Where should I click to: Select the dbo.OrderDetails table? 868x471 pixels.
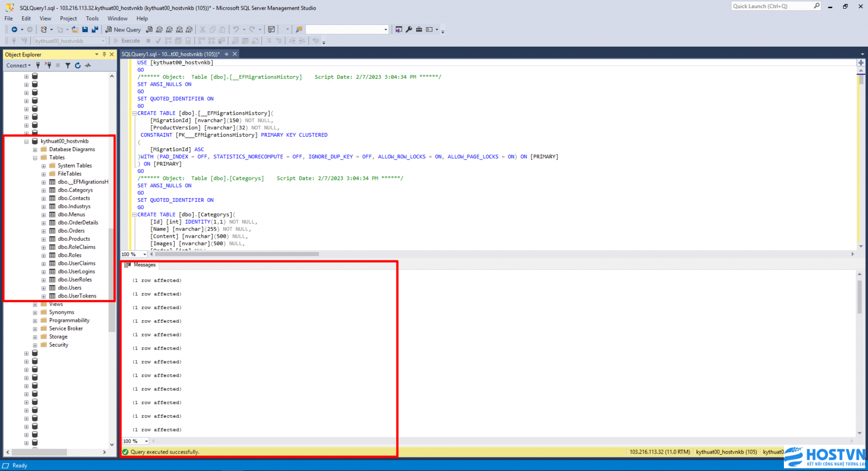click(78, 223)
